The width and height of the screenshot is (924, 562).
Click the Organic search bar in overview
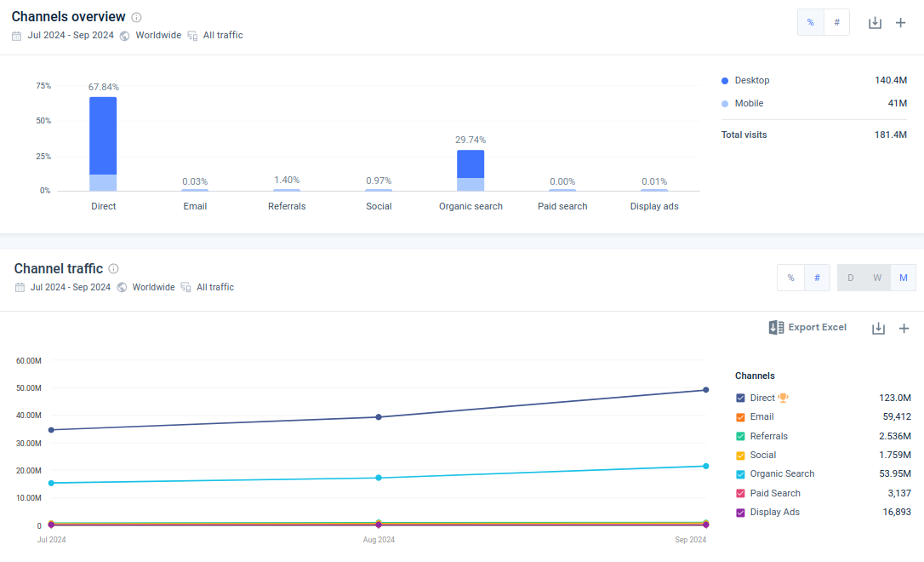point(471,170)
